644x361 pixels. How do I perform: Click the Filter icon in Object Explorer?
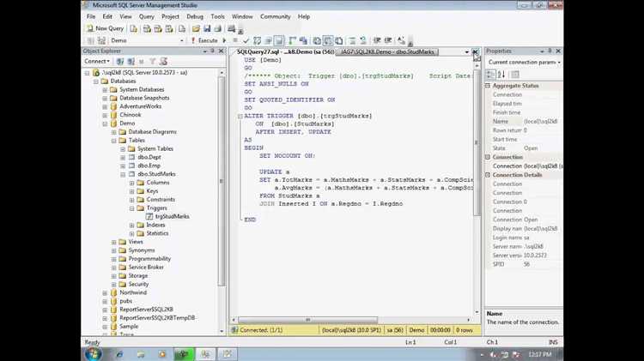(x=152, y=62)
